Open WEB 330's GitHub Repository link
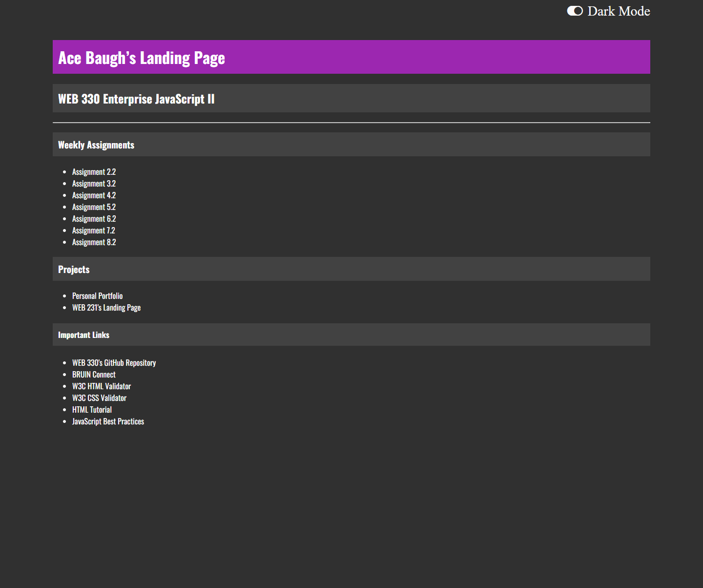Viewport: 703px width, 588px height. [114, 363]
